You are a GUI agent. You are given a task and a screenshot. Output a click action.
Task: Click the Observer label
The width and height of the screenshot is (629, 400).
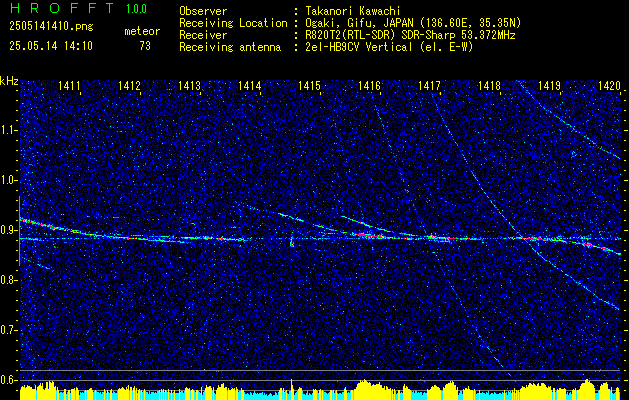pos(203,11)
